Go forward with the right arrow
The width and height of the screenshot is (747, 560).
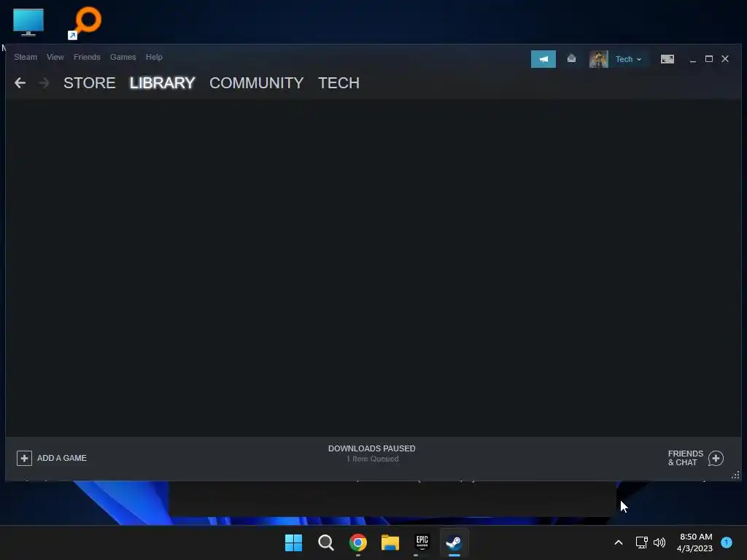(44, 83)
